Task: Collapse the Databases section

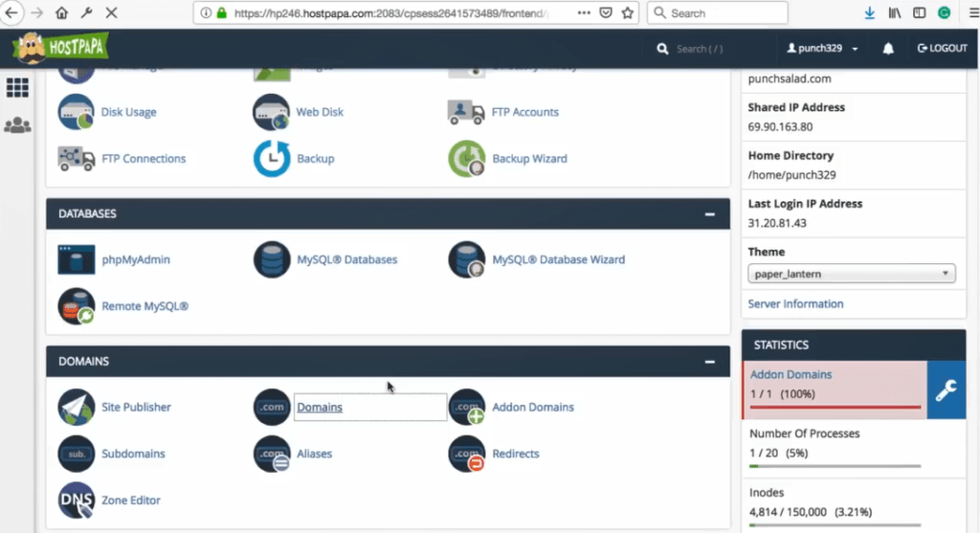Action: (709, 214)
